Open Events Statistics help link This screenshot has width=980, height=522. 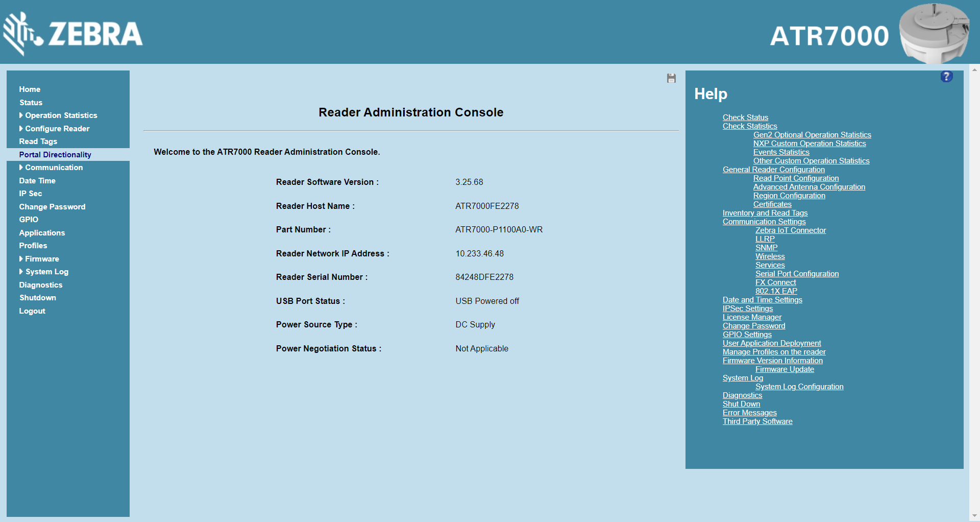point(781,152)
